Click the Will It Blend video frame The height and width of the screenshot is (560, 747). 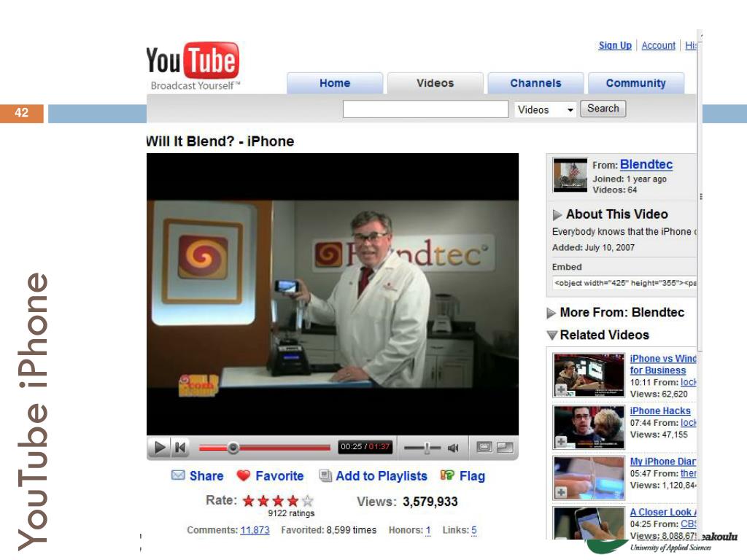[x=332, y=294]
